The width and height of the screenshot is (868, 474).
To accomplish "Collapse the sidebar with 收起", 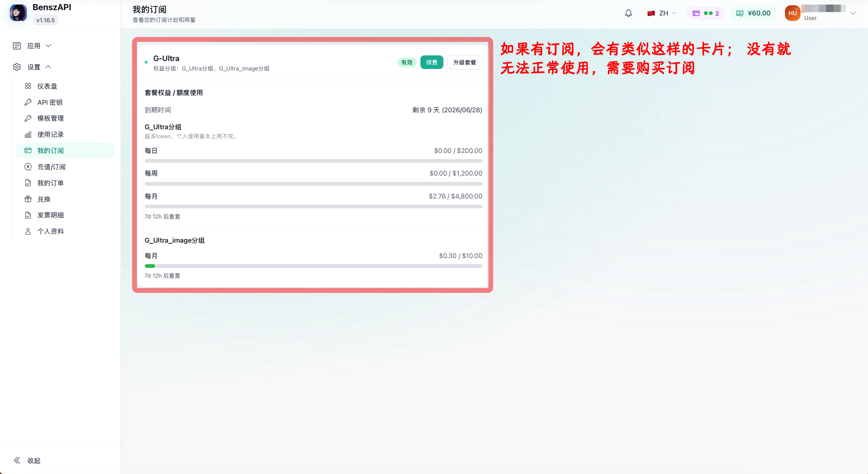I will (x=27, y=460).
